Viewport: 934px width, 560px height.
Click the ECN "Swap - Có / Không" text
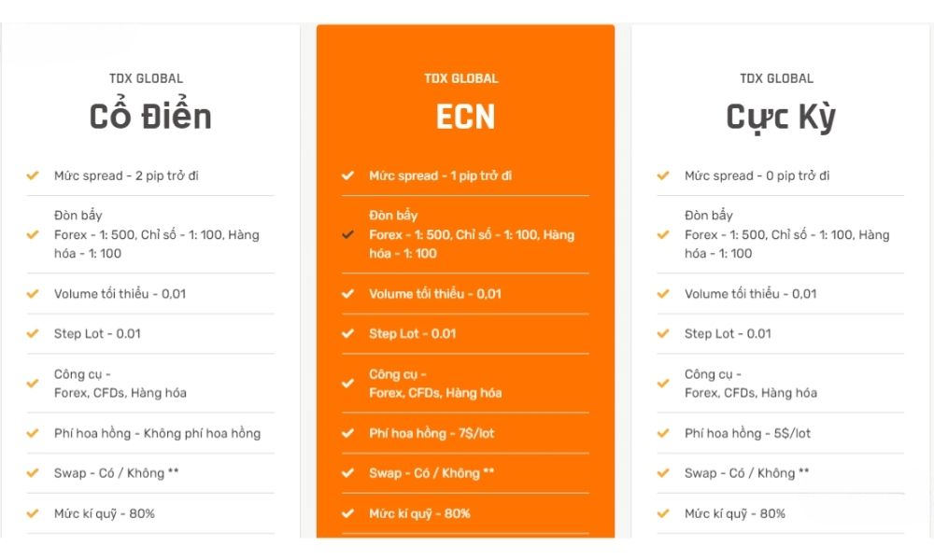tap(431, 473)
